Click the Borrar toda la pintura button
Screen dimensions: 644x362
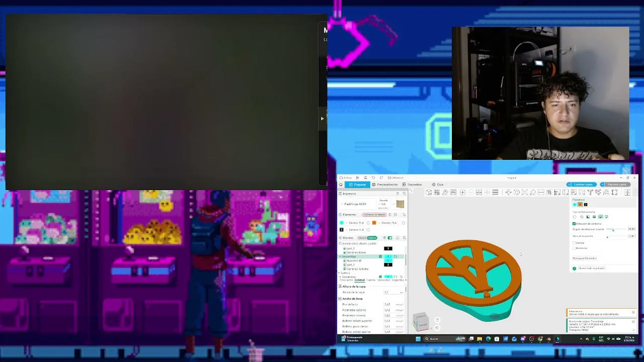(592, 268)
